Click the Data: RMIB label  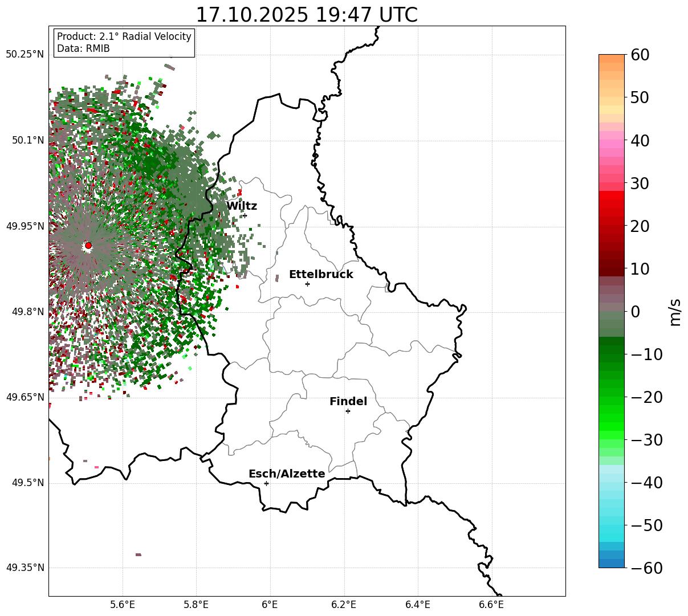(83, 48)
